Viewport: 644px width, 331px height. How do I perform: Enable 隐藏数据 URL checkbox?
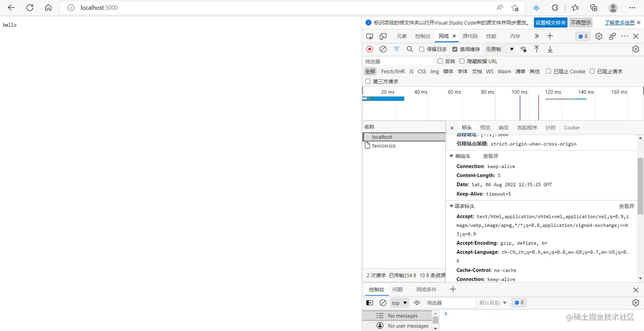462,61
